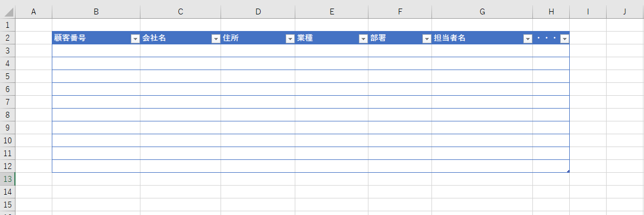Open the 住所 filter dropdown
The height and width of the screenshot is (215, 644).
[290, 39]
